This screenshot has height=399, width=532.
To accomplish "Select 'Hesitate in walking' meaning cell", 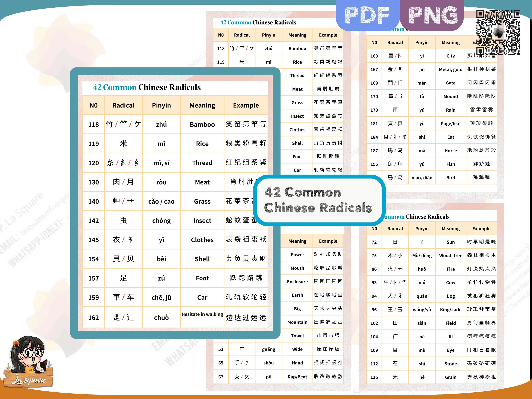I will coord(202,317).
